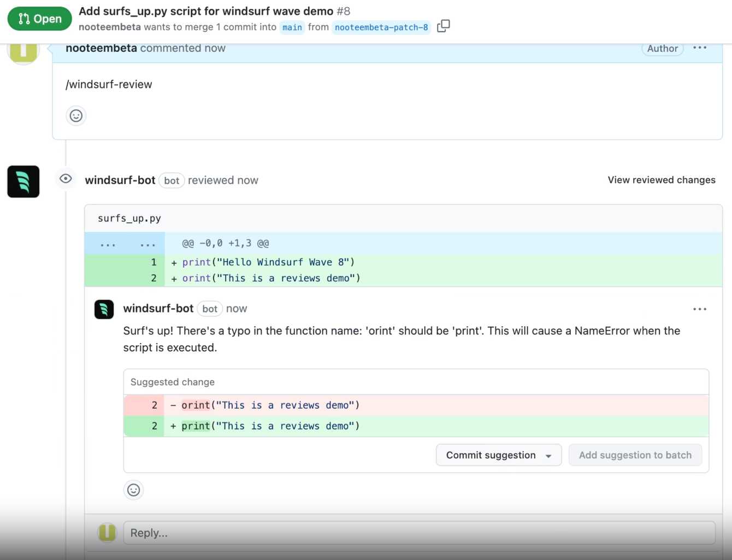The width and height of the screenshot is (732, 560).
Task: Add a reaction to the /windsurf-review comment
Action: [76, 116]
